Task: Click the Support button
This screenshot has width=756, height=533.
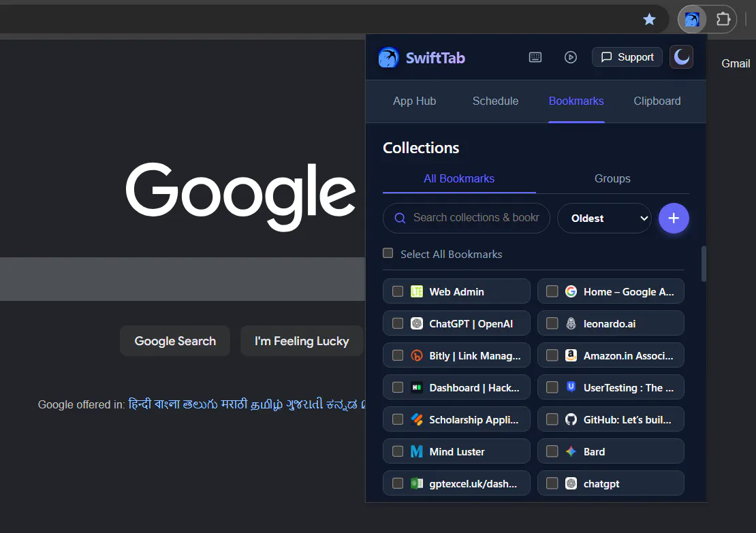Action: 627,57
